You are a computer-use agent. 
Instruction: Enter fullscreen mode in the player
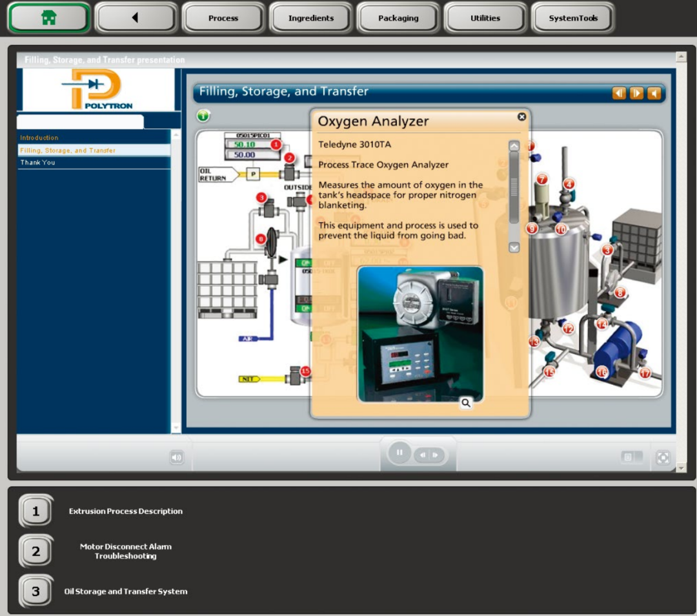click(663, 457)
